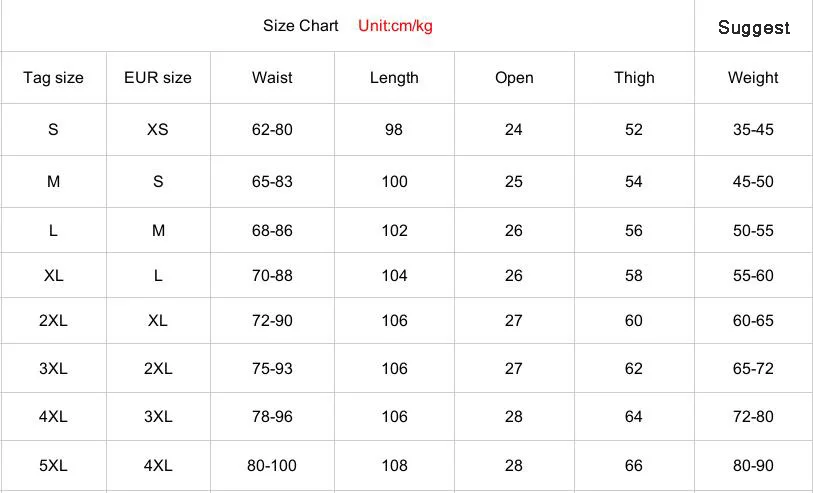Select the Suggest header cell
Image resolution: width=813 pixels, height=493 pixels.
pyautogui.click(x=753, y=27)
